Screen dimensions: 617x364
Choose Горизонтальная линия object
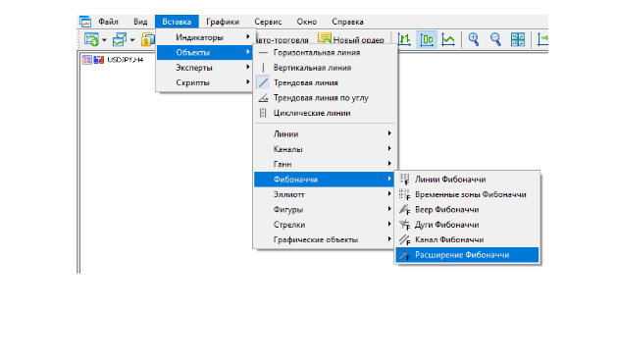click(x=325, y=52)
